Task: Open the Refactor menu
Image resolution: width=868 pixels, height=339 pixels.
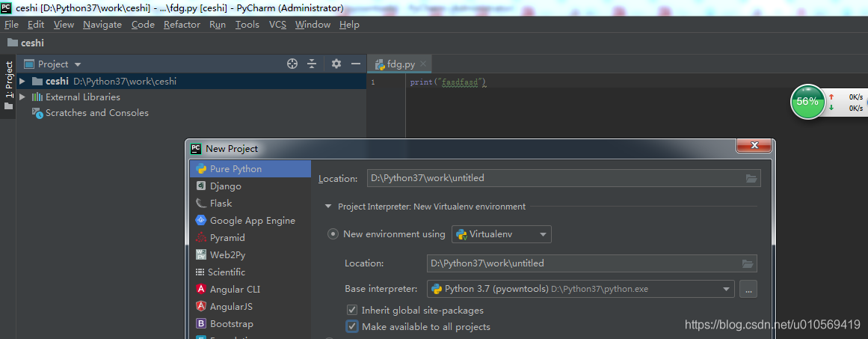Action: pyautogui.click(x=182, y=25)
